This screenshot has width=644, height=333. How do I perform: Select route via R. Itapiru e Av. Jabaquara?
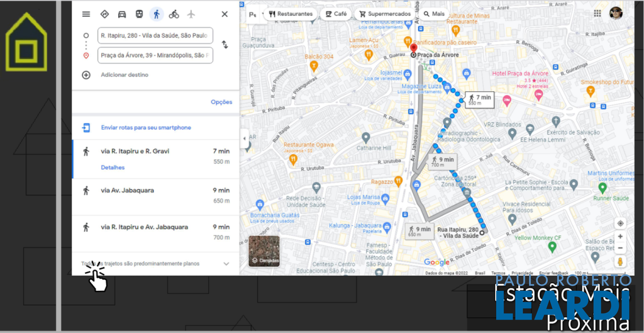click(x=156, y=232)
